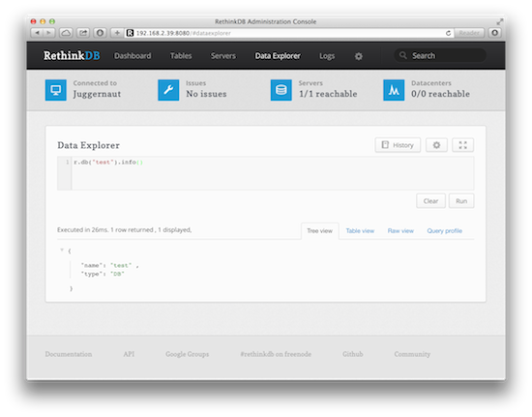Image resolution: width=532 pixels, height=417 pixels.
Task: Click the Executed in 26ms status text
Action: 124,229
